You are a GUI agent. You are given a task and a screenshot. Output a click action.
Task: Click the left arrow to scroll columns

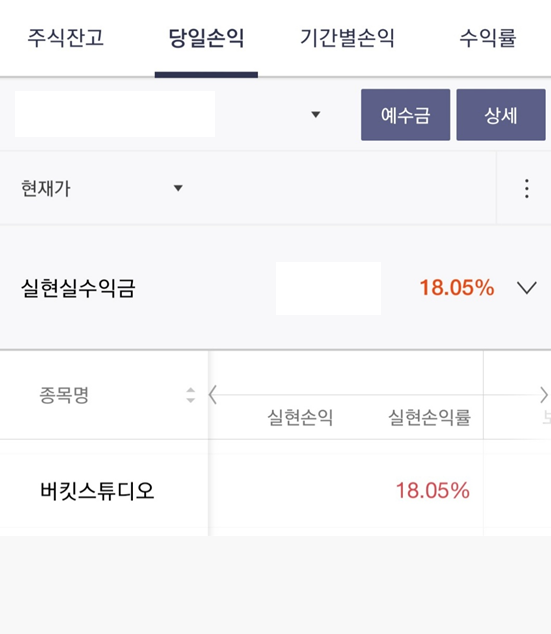coord(213,395)
